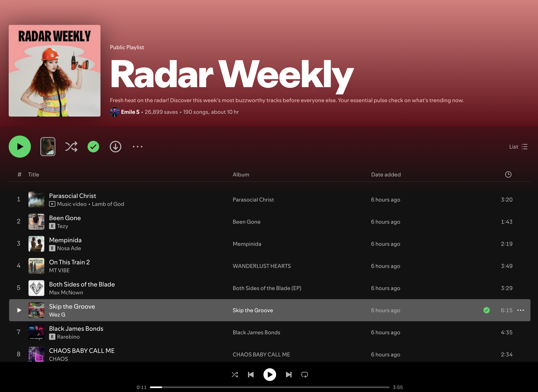Open Emile S profile link
538x392 pixels.
click(130, 112)
